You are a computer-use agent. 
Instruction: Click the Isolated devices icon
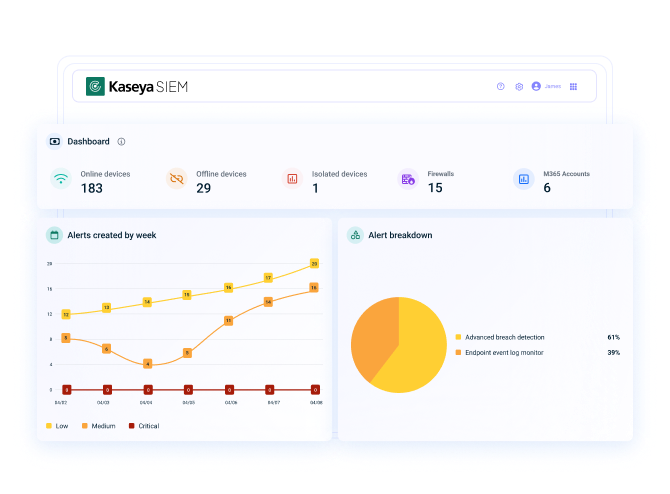292,179
